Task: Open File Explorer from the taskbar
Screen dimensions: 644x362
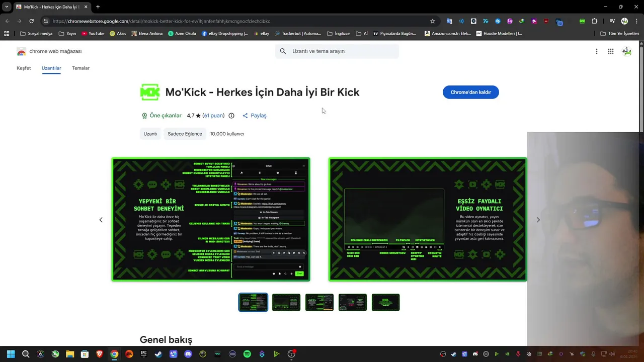Action: 70,354
